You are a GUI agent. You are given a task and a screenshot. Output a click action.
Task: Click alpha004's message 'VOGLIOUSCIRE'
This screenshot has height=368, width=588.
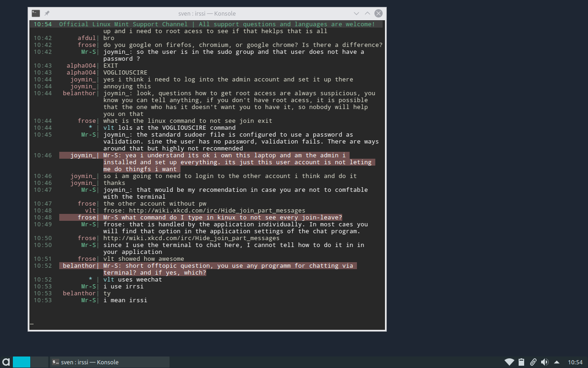[x=125, y=73]
